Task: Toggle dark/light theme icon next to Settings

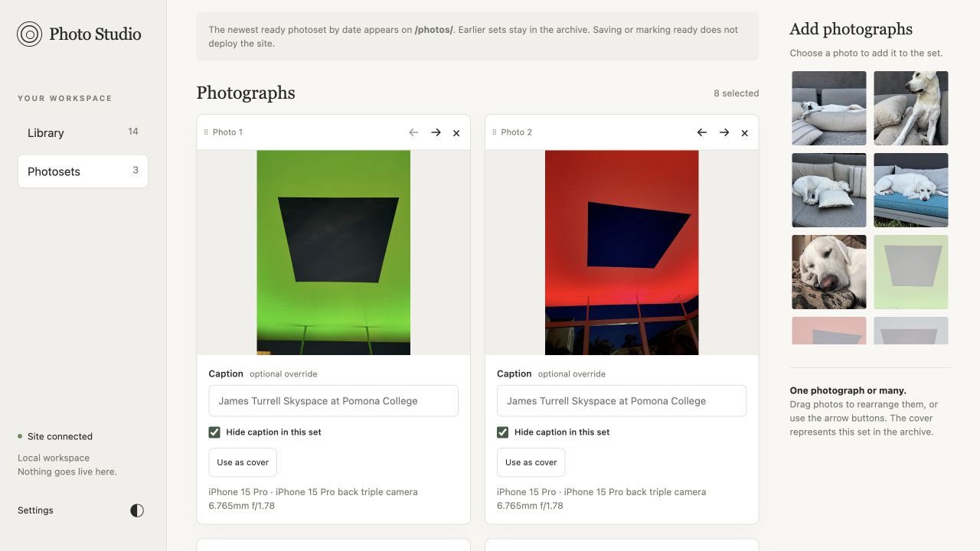Action: pos(137,510)
